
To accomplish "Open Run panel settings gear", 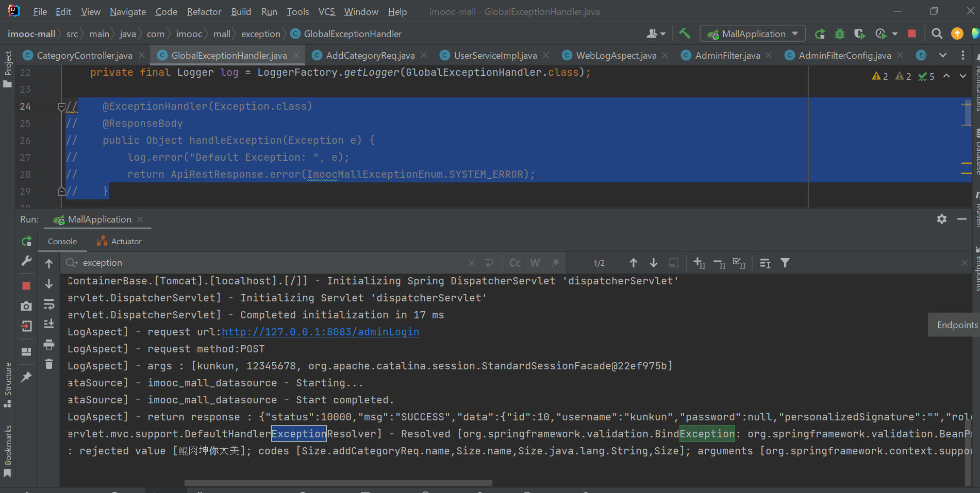I will coord(942,219).
